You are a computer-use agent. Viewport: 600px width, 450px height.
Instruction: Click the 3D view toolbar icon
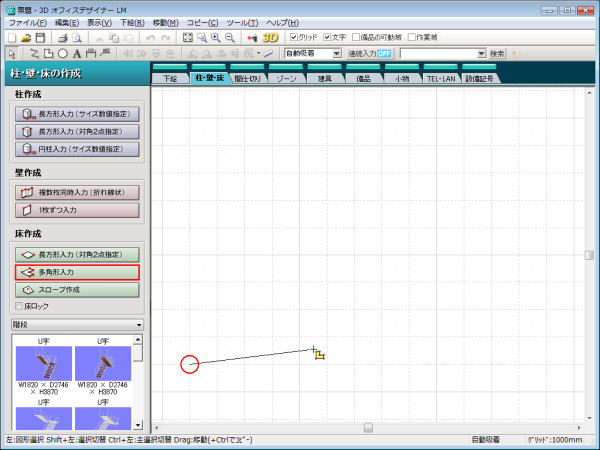point(270,37)
